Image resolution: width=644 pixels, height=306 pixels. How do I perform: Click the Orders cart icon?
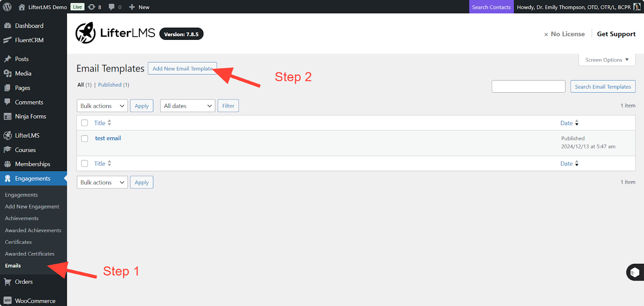point(7,282)
